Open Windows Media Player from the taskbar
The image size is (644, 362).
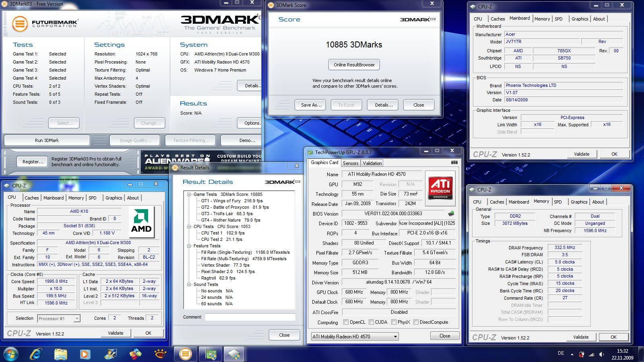pyautogui.click(x=85, y=354)
